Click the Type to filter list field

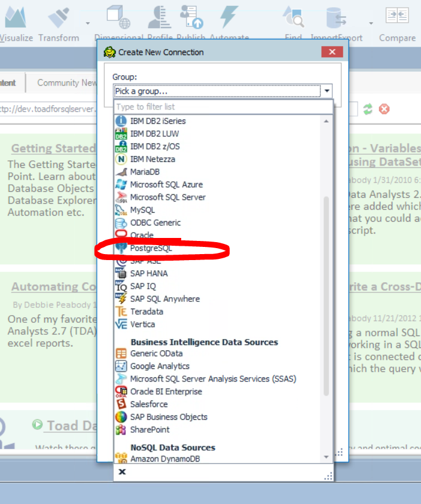(223, 106)
